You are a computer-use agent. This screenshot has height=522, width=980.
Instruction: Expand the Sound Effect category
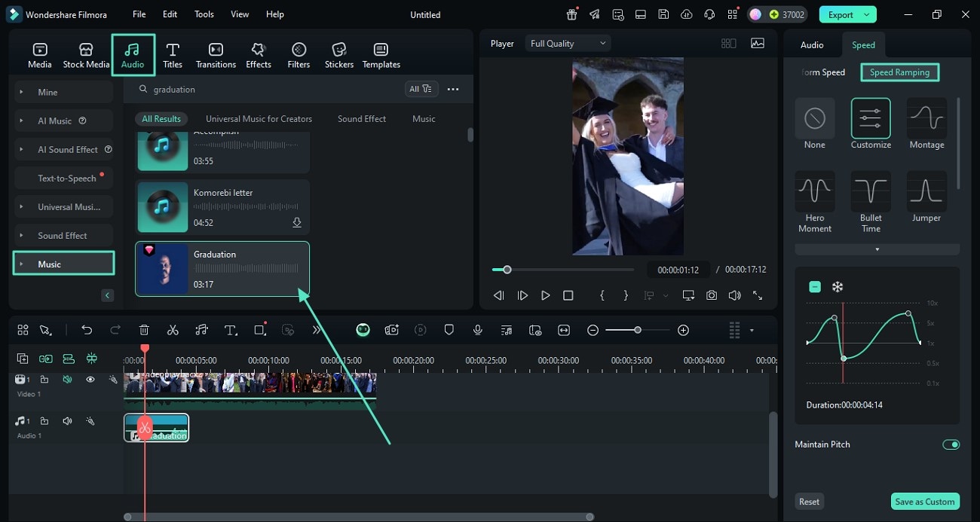click(63, 236)
